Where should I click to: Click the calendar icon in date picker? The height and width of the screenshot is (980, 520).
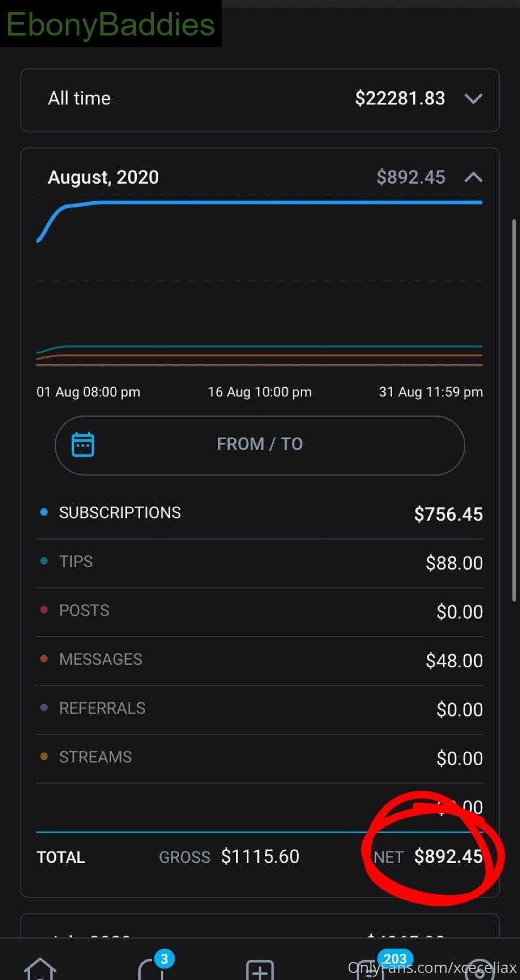click(83, 444)
